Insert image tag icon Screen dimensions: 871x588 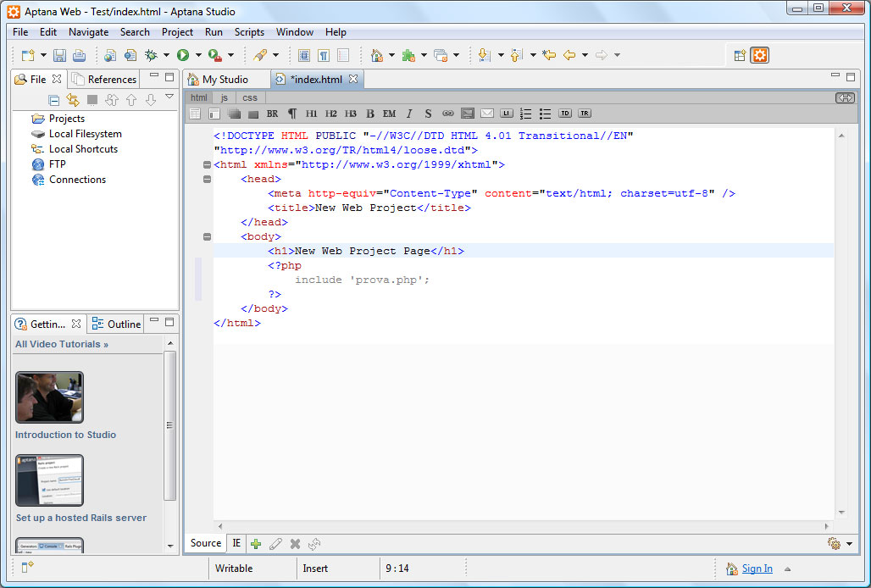coord(468,114)
